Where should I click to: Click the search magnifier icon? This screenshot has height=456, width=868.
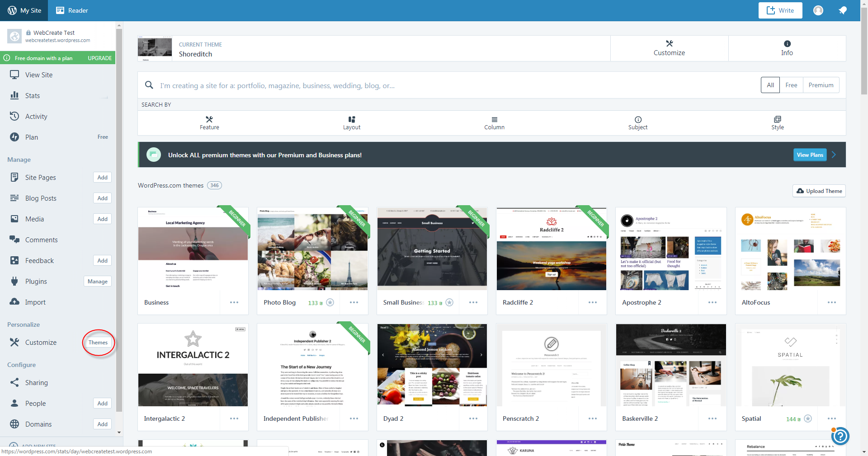[x=149, y=85]
